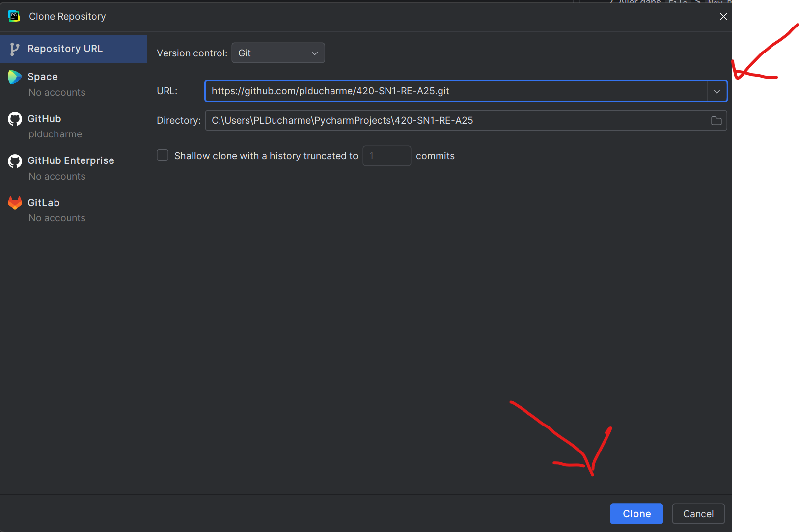Browse for the directory with the folder icon

[716, 121]
